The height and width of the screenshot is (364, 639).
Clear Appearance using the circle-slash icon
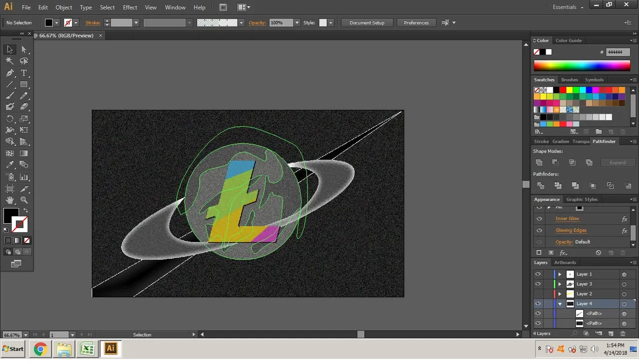[598, 253]
